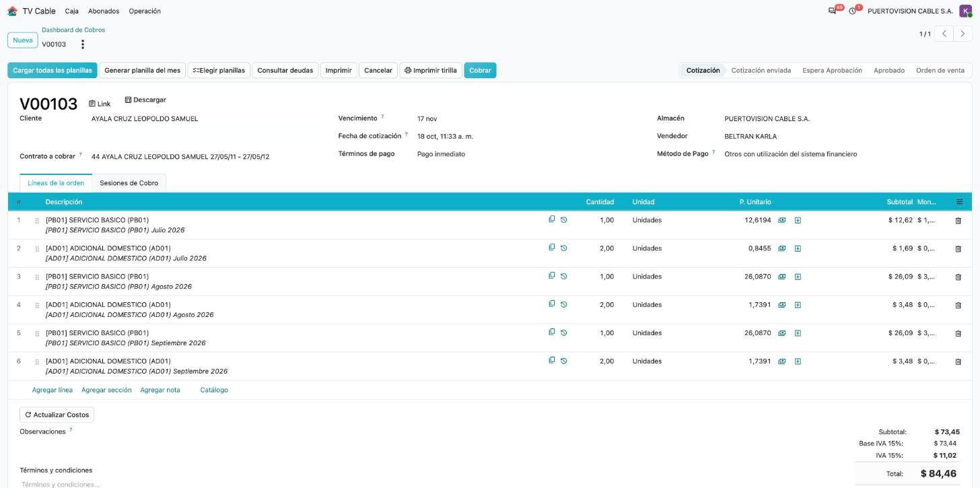Click plus-square icon on SERVICIO BASICO Septiembre 2026 line
The height and width of the screenshot is (488, 980).
point(798,333)
